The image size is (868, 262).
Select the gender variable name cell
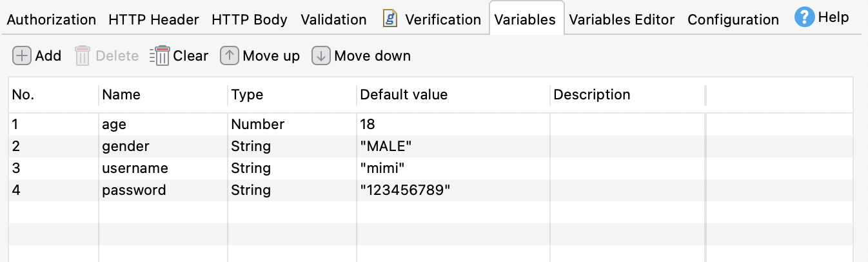pyautogui.click(x=126, y=146)
